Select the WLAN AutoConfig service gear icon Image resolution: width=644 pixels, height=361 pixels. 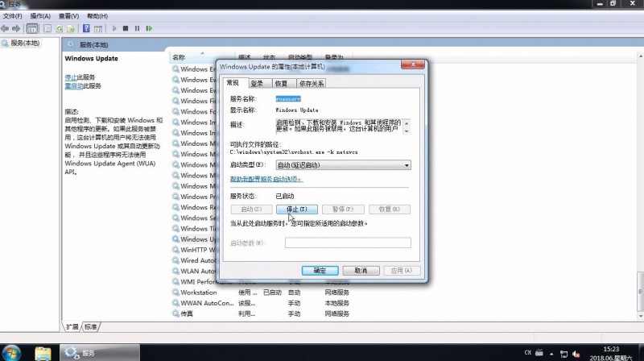pyautogui.click(x=175, y=271)
